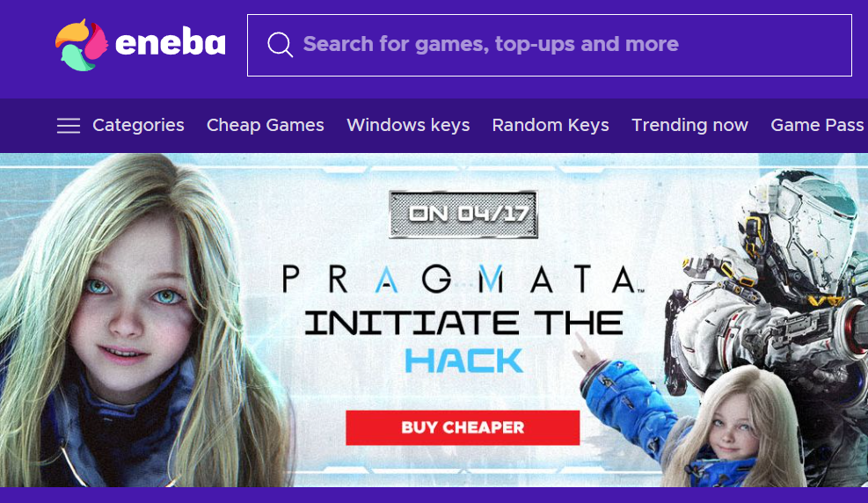868x503 pixels.
Task: Open the Trending now section
Action: tap(689, 125)
